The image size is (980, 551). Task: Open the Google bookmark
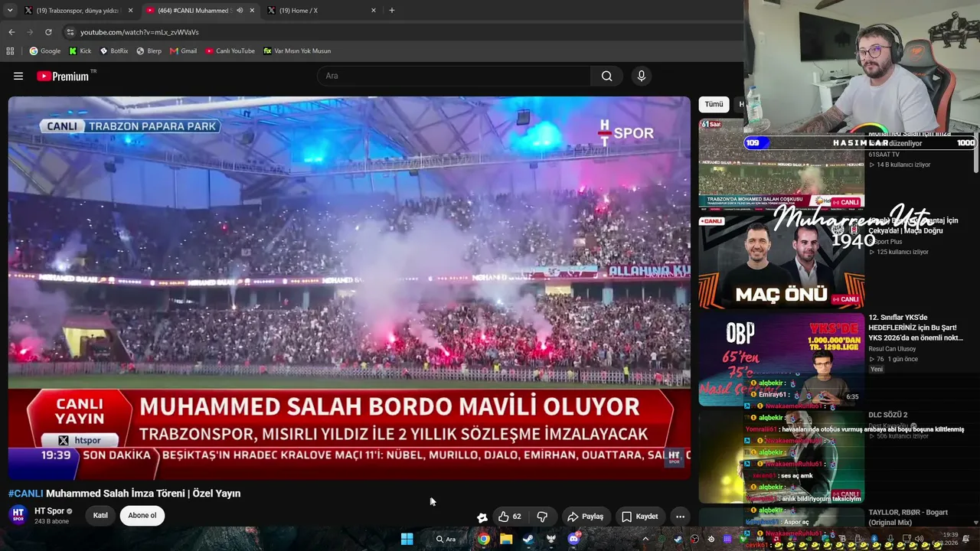point(45,51)
